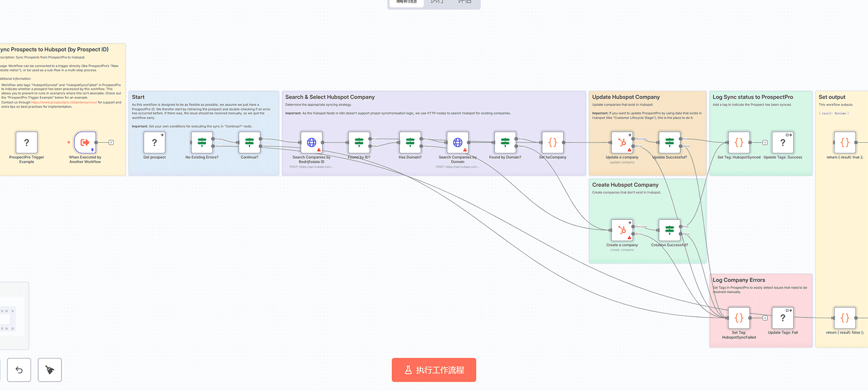
Task: Click the Get prospect node
Action: pos(154,142)
